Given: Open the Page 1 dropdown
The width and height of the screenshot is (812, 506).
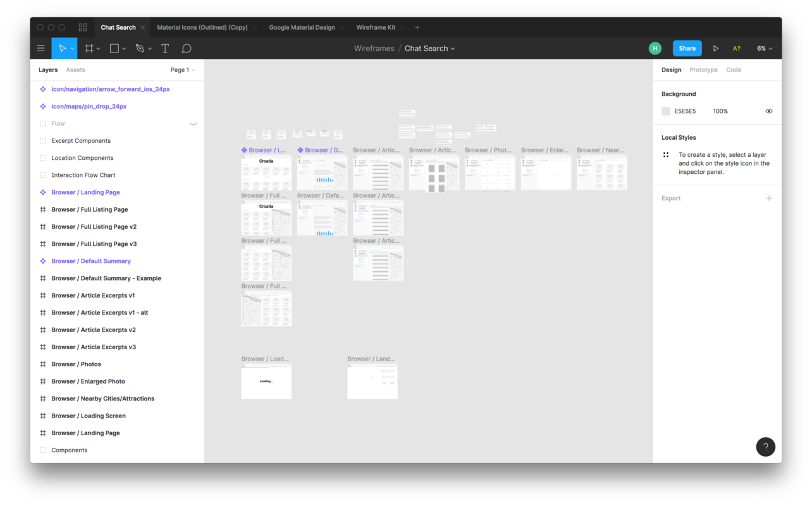Looking at the screenshot, I should pyautogui.click(x=182, y=70).
